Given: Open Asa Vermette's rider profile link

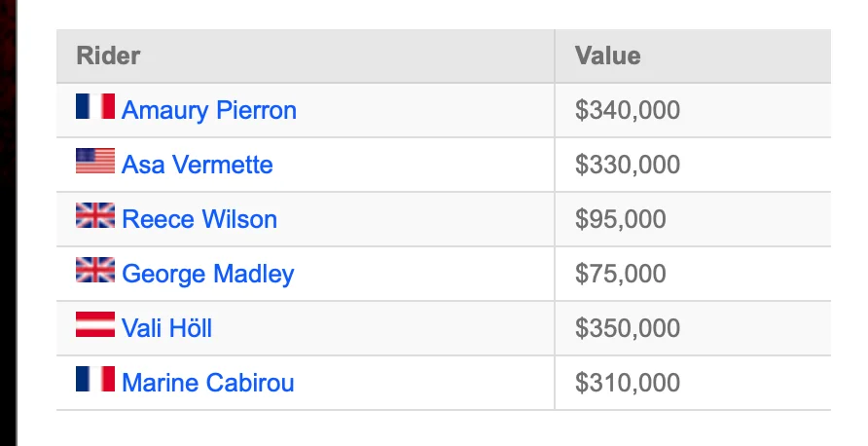Looking at the screenshot, I should [x=198, y=165].
